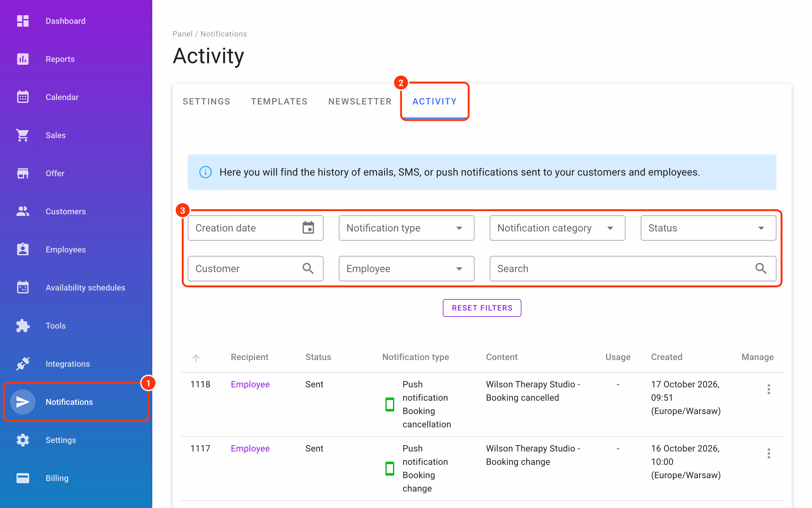This screenshot has height=508, width=812.
Task: Click '16 October 2026' created cell
Action: (x=686, y=462)
